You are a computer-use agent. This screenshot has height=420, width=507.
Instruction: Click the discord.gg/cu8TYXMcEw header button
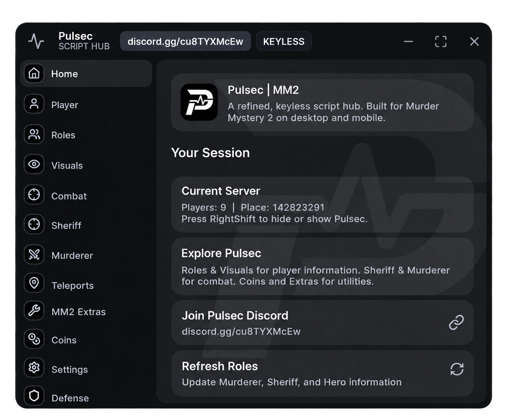pos(185,41)
